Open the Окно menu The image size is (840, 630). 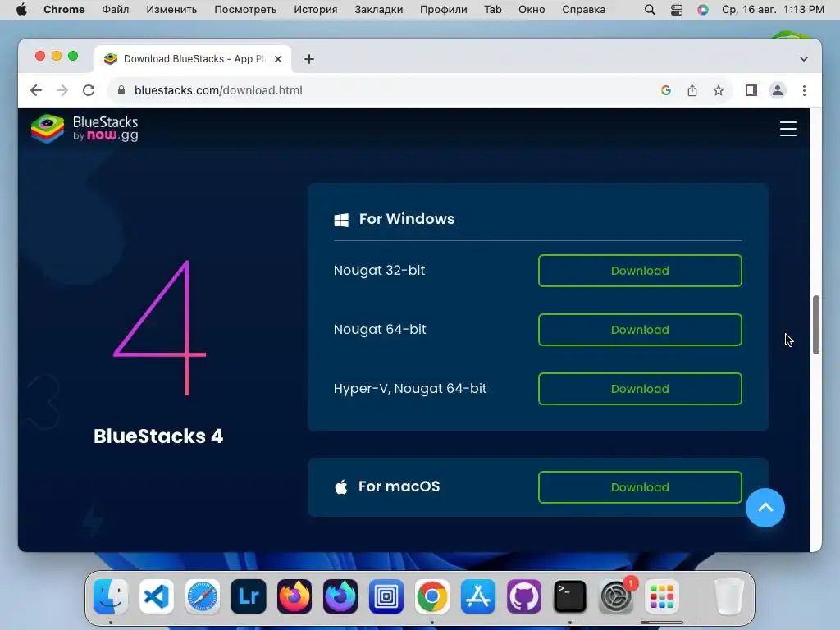[x=532, y=10]
